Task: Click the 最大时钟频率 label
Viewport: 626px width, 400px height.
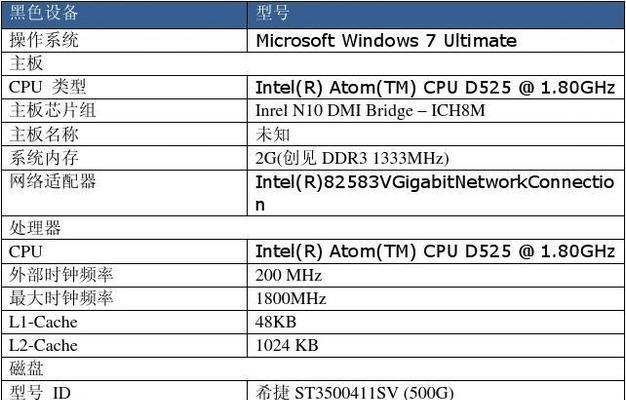Action: coord(61,299)
